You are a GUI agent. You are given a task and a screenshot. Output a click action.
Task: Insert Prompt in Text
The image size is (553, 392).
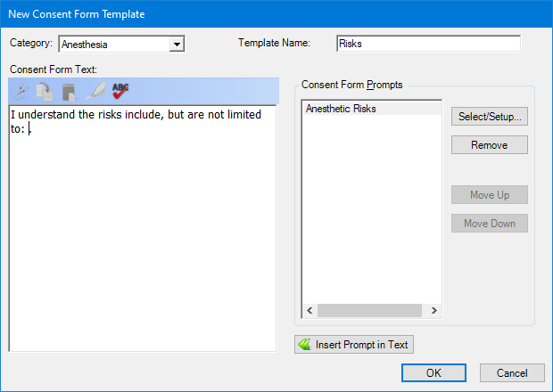pyautogui.click(x=354, y=345)
